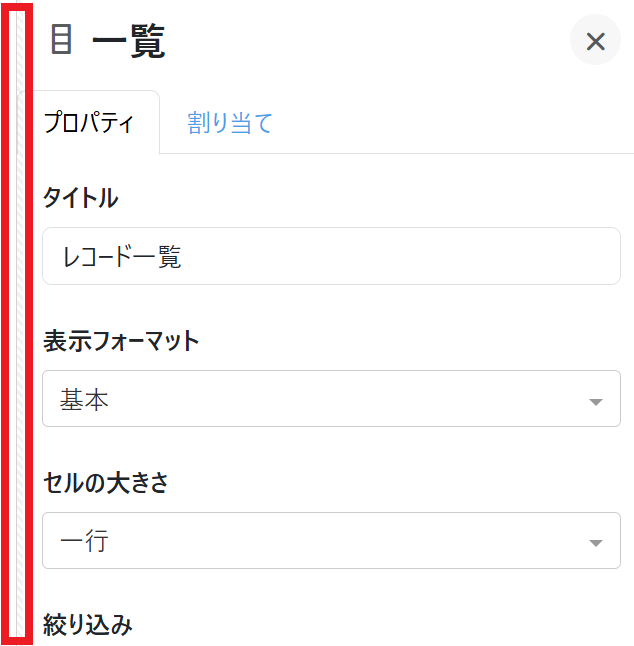Click the セルの大きさ field label
Image resolution: width=634 pixels, height=646 pixels.
tap(106, 483)
